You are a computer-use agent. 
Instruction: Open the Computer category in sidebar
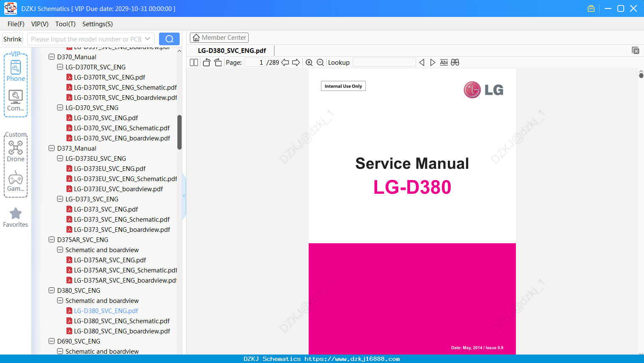point(16,100)
